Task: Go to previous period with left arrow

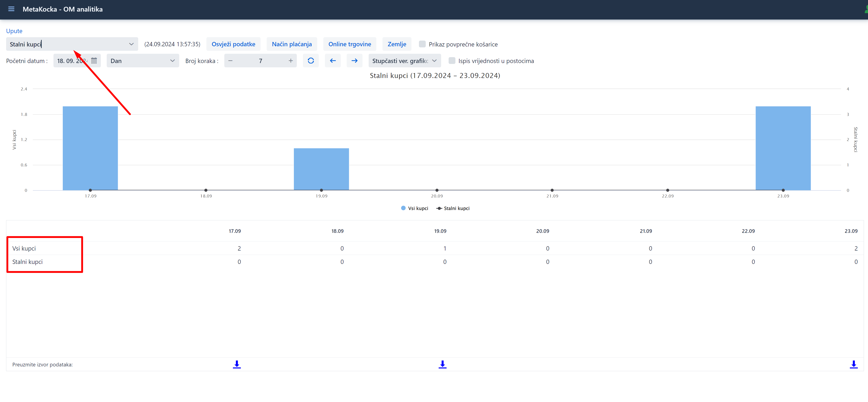Action: (333, 61)
